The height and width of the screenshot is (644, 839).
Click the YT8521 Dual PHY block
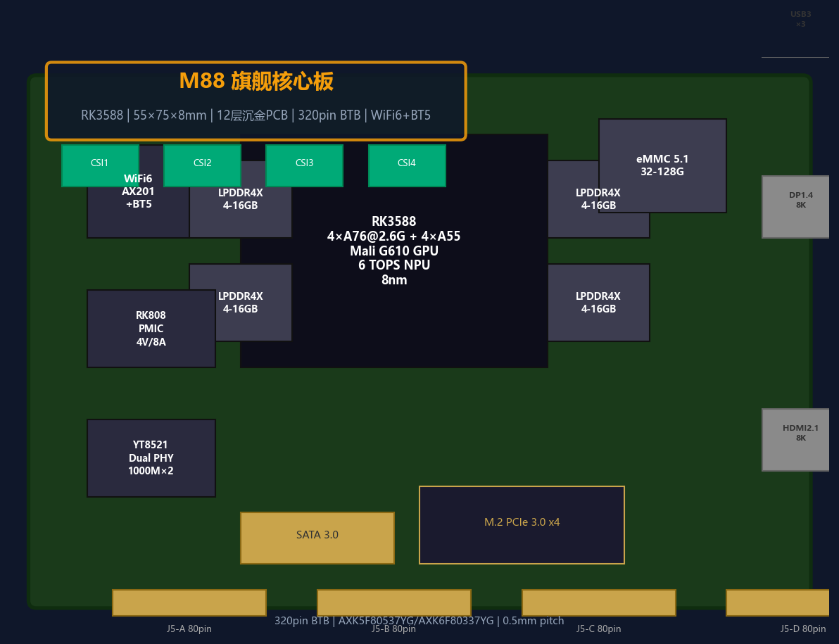pyautogui.click(x=151, y=458)
